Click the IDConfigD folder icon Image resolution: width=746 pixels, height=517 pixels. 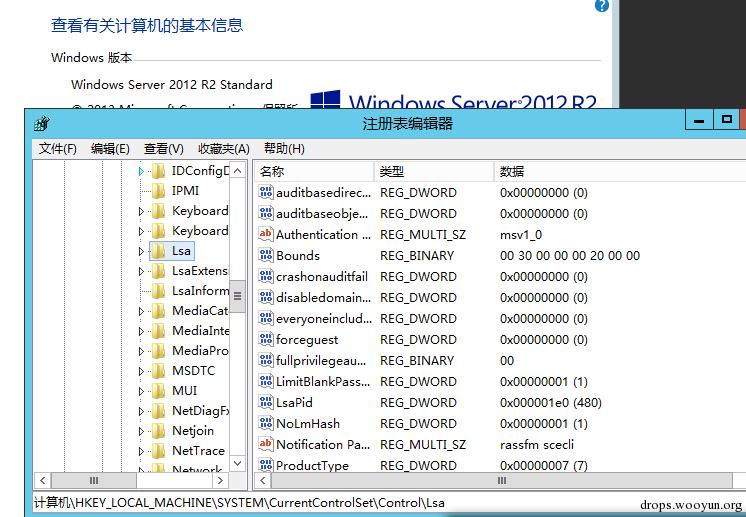158,170
